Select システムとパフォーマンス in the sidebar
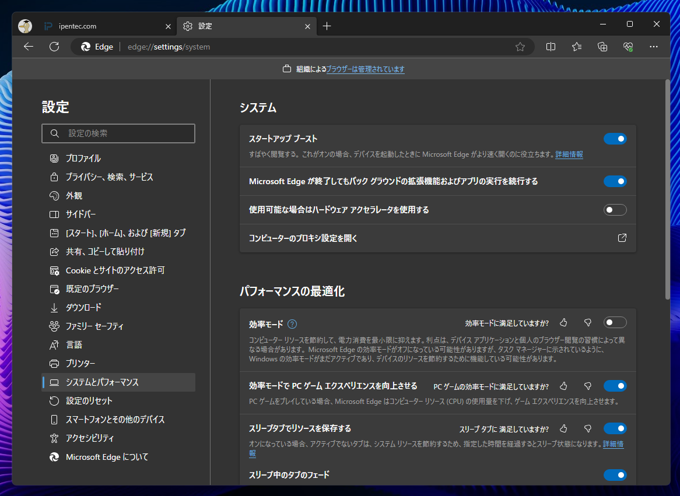Viewport: 680px width, 496px height. pos(118,382)
